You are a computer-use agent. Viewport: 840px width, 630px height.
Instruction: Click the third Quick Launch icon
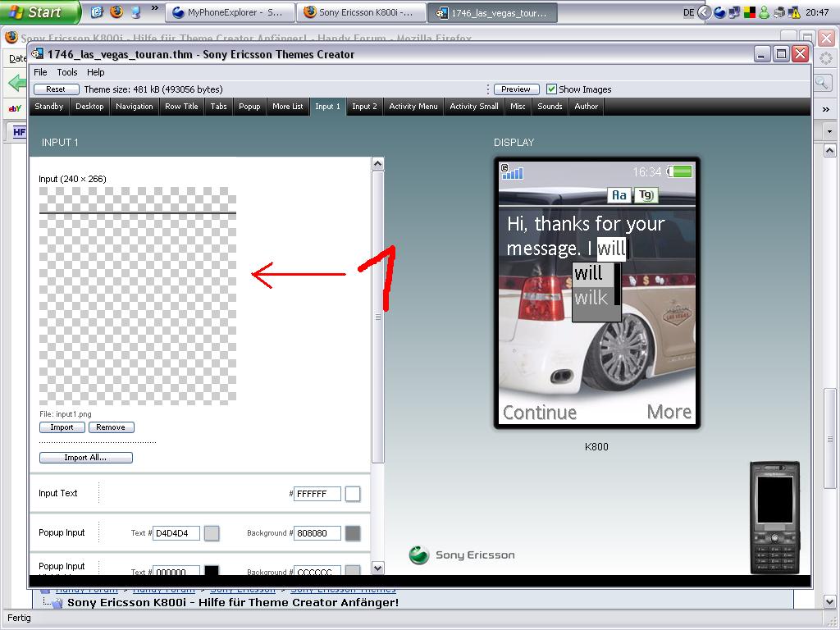click(135, 11)
